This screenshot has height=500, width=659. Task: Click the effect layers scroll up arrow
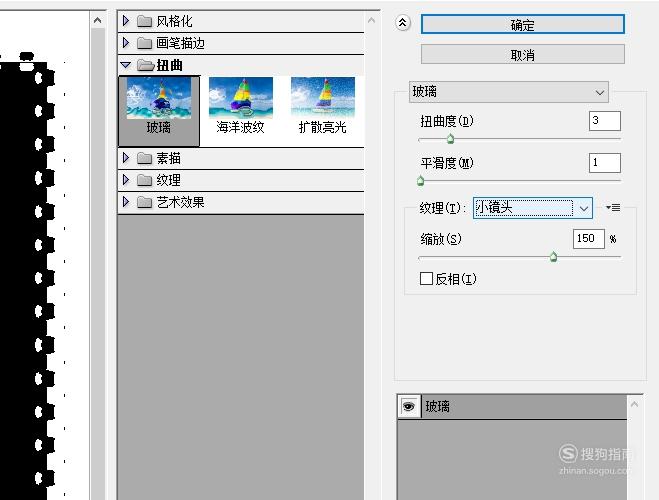tap(634, 404)
